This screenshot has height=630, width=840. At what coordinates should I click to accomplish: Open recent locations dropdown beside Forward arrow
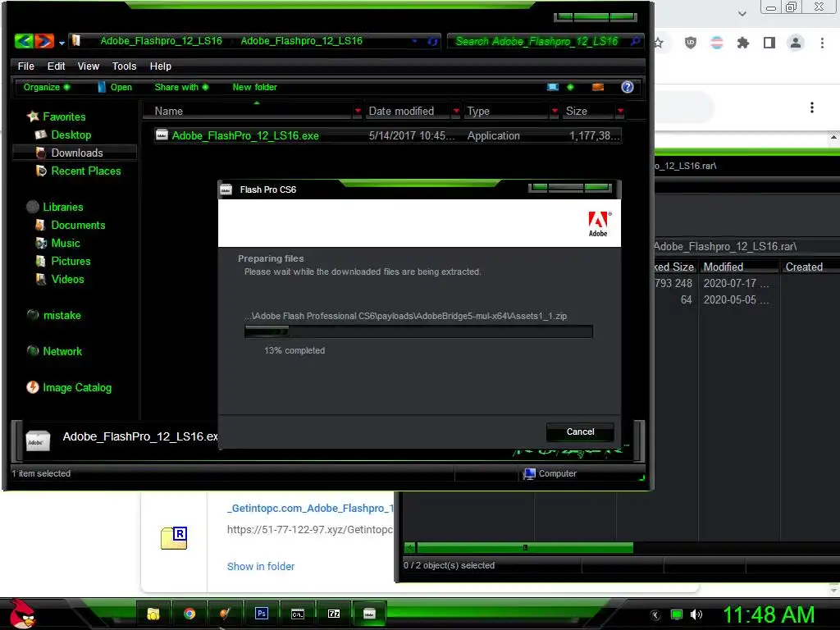click(x=62, y=43)
